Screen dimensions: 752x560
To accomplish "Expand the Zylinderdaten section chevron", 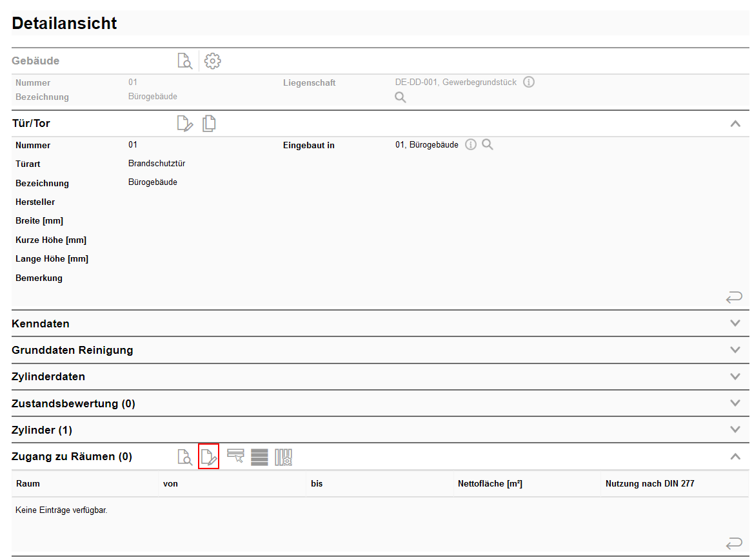I will [x=735, y=376].
